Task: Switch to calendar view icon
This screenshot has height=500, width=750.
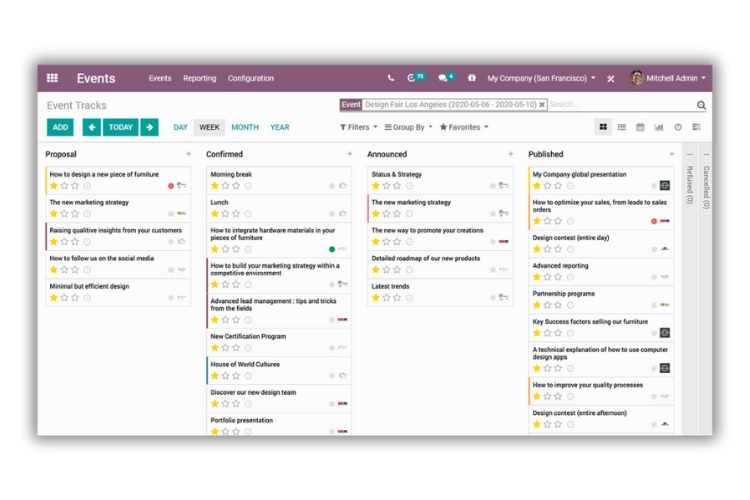Action: click(x=640, y=127)
